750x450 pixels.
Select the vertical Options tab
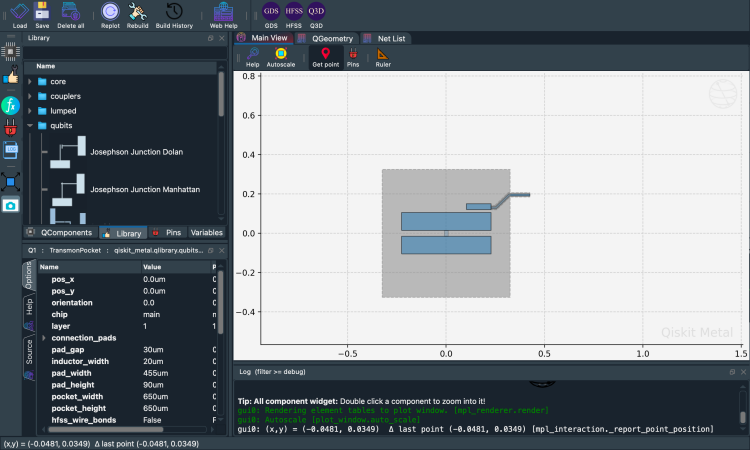tap(29, 276)
